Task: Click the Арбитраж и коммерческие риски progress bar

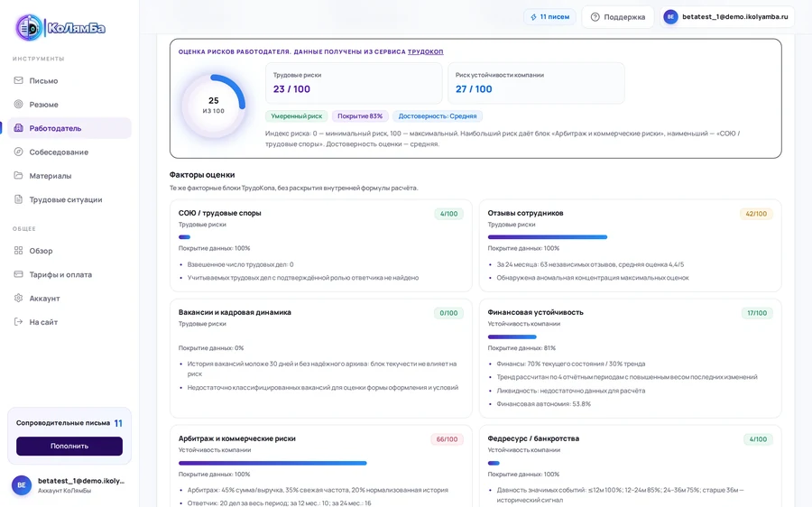Action: click(x=272, y=463)
